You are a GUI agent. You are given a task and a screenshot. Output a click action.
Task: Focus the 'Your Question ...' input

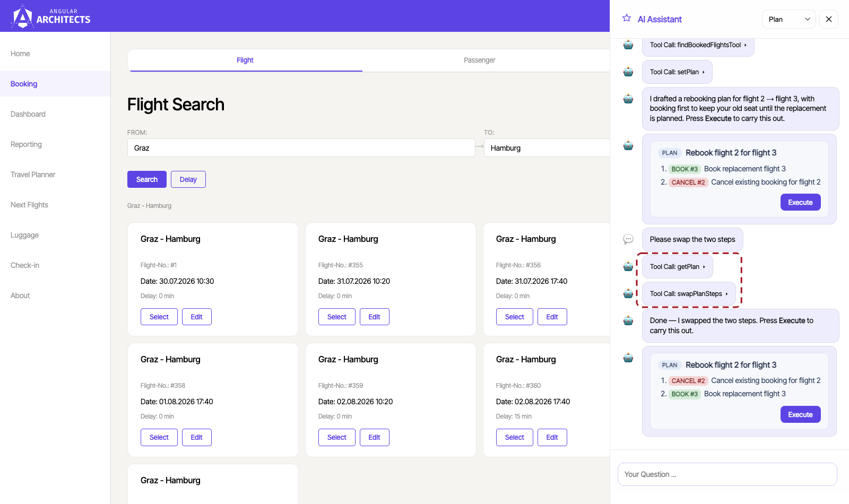727,474
